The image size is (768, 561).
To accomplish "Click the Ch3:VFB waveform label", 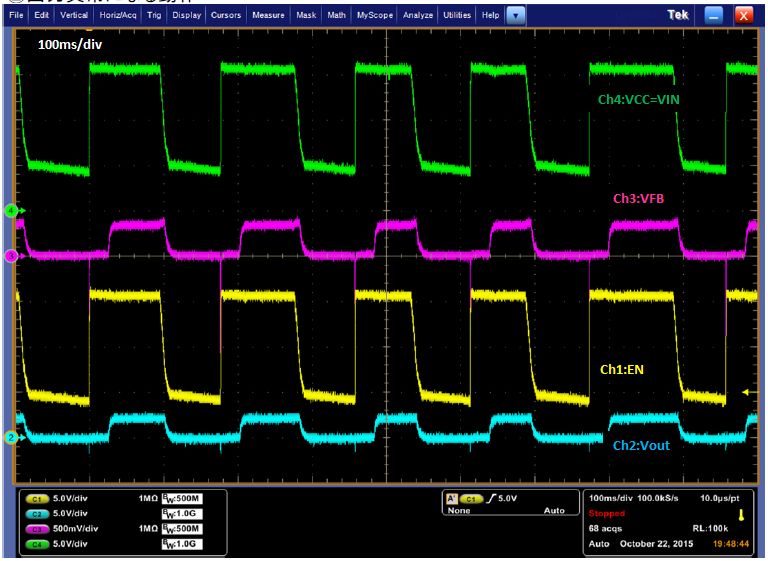I will 639,198.
